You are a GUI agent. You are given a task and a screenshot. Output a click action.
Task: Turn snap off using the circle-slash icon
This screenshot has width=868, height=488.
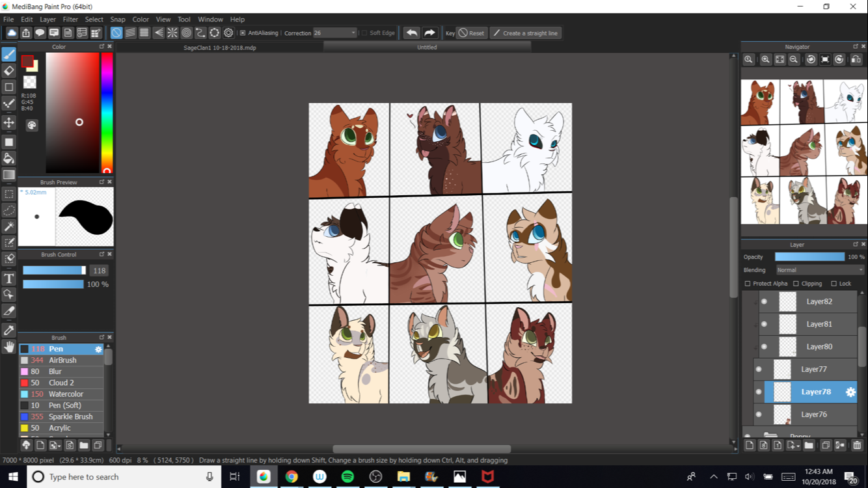(116, 33)
